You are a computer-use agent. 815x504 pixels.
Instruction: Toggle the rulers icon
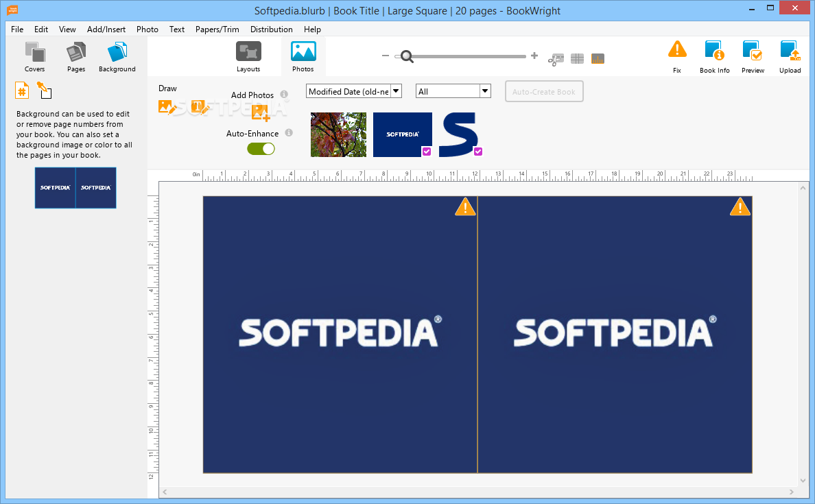click(x=598, y=59)
